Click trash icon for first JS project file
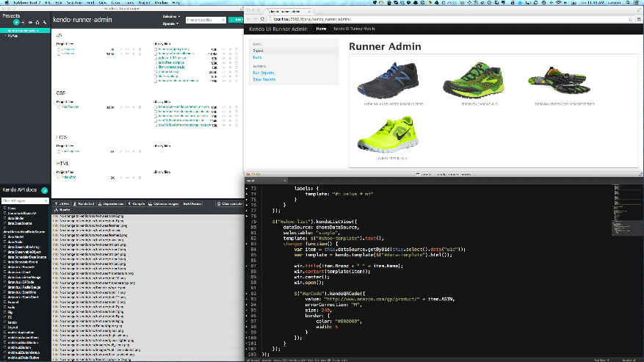The height and width of the screenshot is (362, 644). click(140, 49)
